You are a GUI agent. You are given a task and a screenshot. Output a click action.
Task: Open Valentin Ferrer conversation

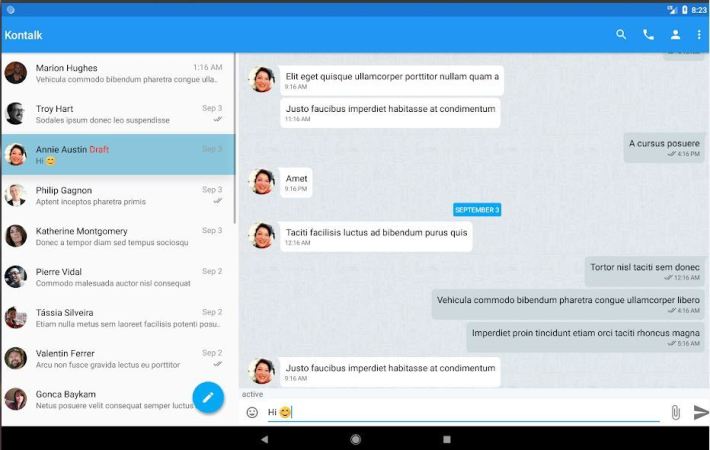point(118,358)
